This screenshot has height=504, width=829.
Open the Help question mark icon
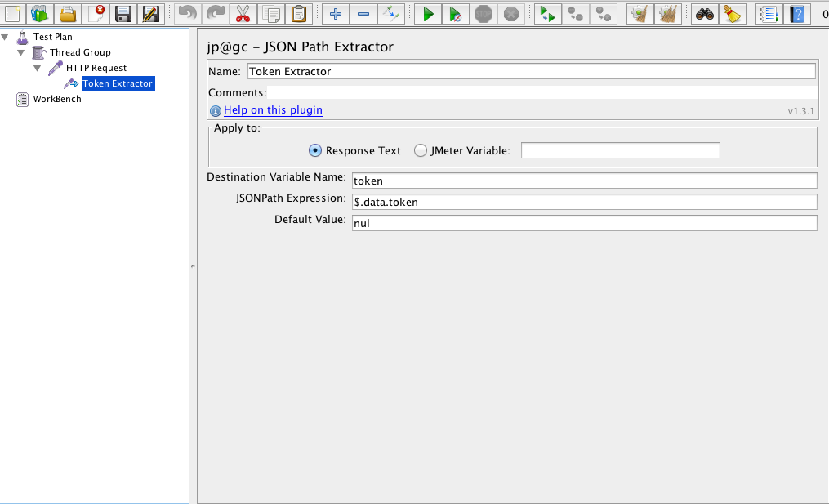coord(796,14)
